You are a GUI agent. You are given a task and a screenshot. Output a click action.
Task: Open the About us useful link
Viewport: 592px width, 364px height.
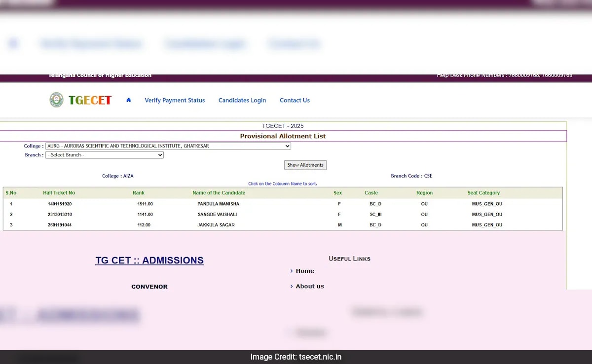[x=310, y=286]
